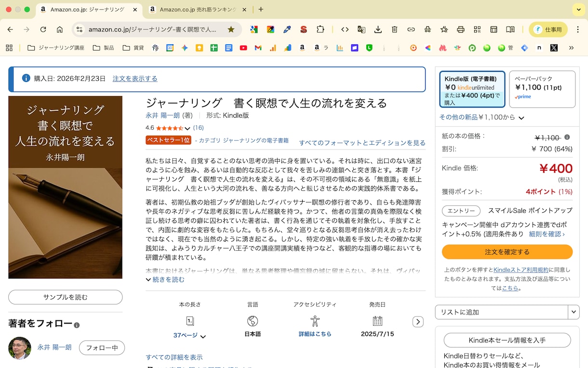
Task: Open the browser home page
Action: 60,29
